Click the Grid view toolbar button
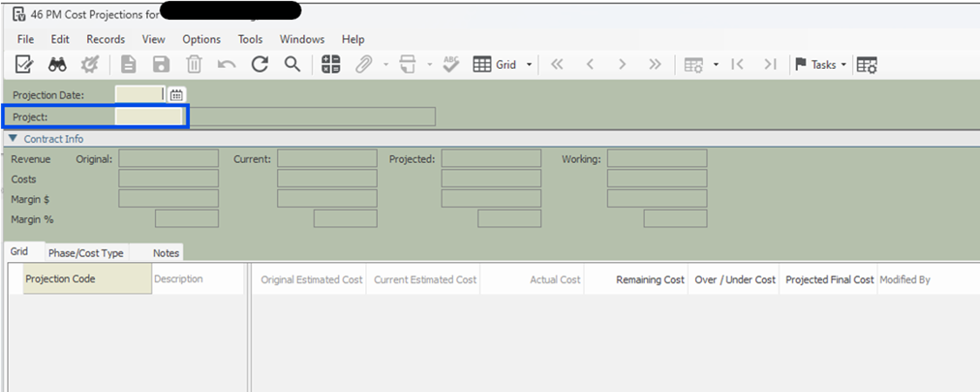 point(495,64)
